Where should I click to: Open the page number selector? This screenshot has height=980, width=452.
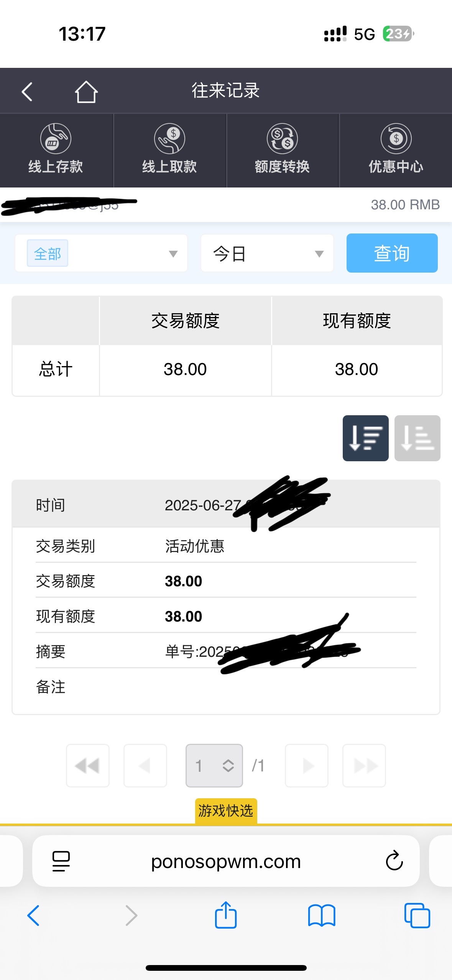[x=214, y=766]
